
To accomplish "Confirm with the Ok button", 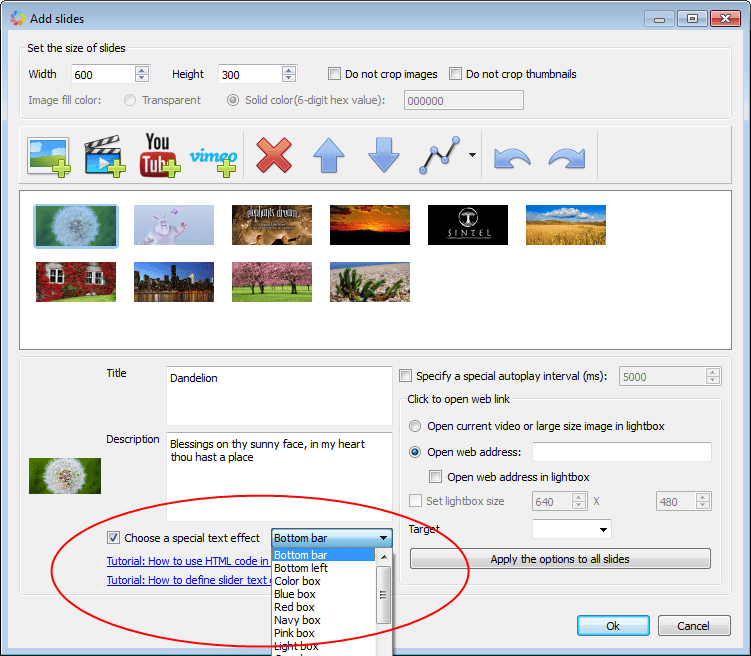I will (x=613, y=625).
